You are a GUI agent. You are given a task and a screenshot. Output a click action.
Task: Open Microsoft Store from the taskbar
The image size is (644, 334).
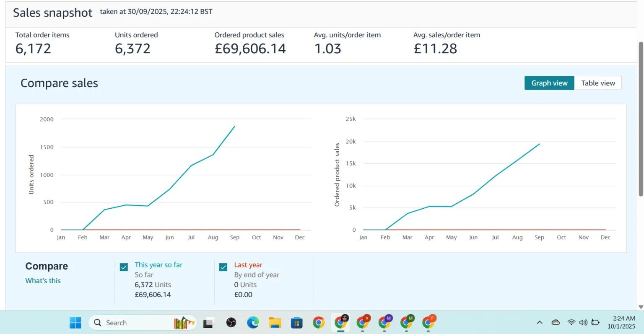click(x=296, y=323)
